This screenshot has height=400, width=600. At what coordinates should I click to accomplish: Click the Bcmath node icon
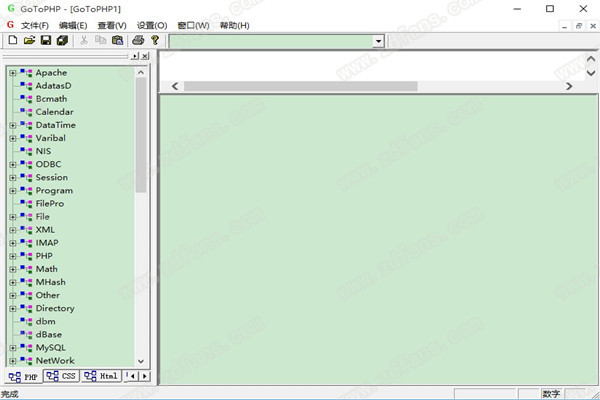(x=26, y=98)
